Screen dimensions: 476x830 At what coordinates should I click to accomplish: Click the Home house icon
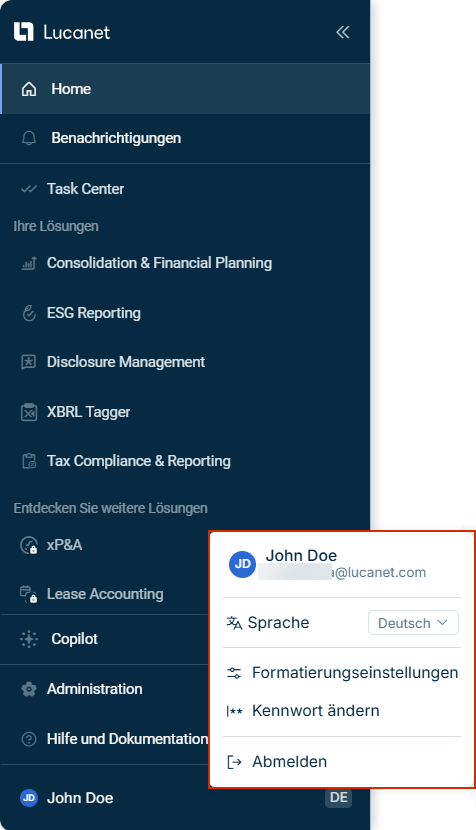coord(29,89)
